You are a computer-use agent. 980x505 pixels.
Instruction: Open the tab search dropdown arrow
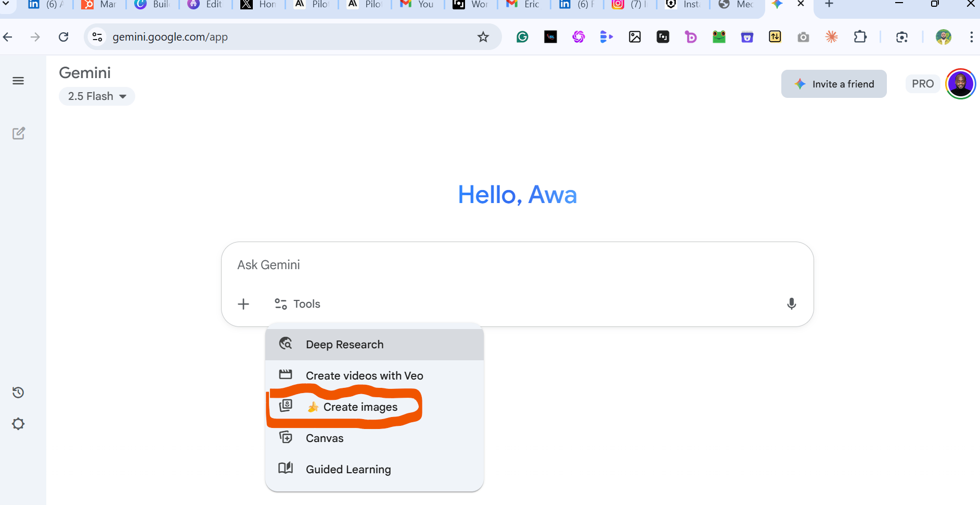pos(6,4)
